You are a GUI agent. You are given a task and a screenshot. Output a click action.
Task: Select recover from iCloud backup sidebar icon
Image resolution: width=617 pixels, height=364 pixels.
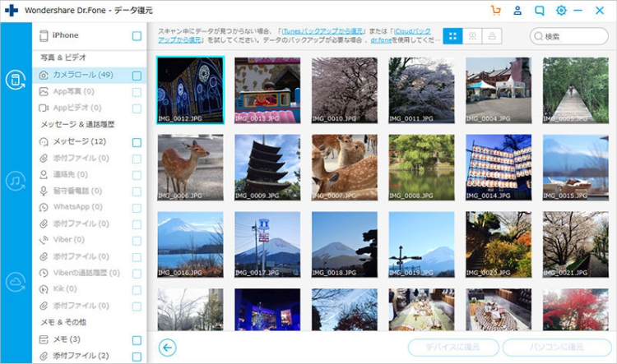click(16, 283)
